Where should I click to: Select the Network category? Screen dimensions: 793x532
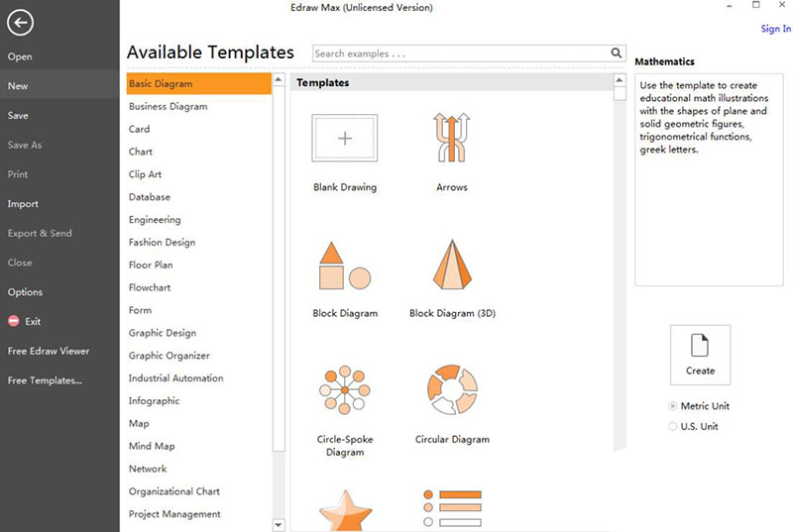[x=148, y=469]
